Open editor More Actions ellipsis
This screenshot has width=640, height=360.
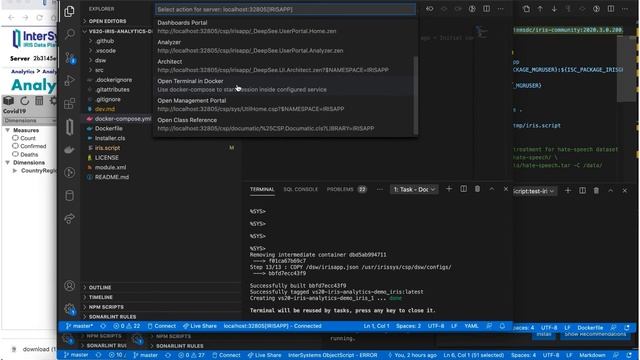pyautogui.click(x=500, y=9)
